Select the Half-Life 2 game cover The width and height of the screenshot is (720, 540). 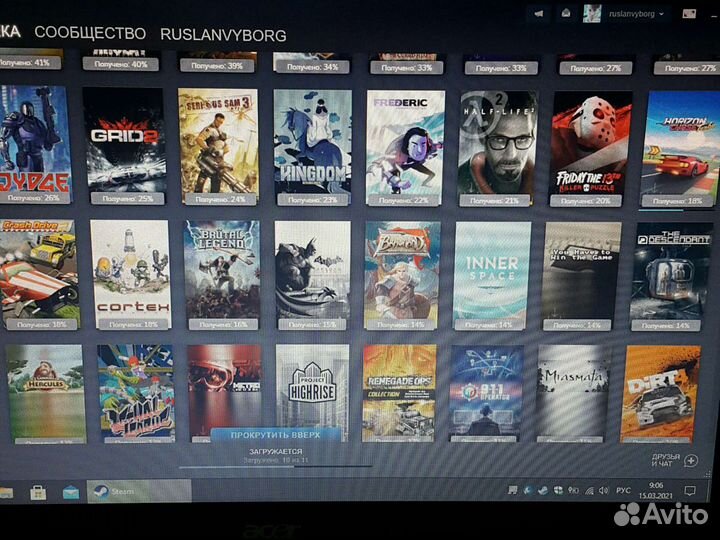pyautogui.click(x=498, y=141)
